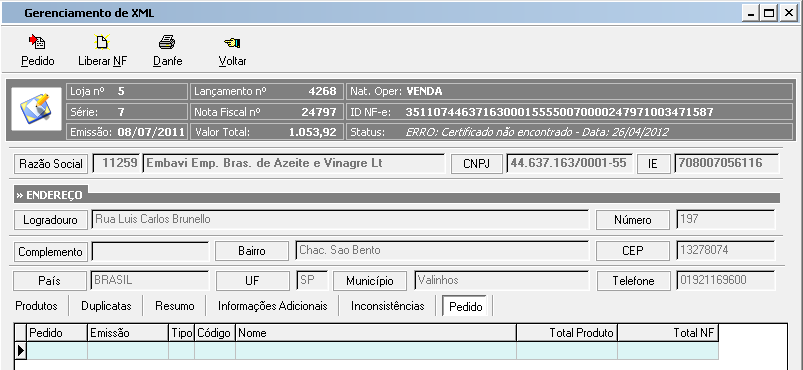Click the Bairro button
This screenshot has height=370, width=803.
tap(251, 251)
